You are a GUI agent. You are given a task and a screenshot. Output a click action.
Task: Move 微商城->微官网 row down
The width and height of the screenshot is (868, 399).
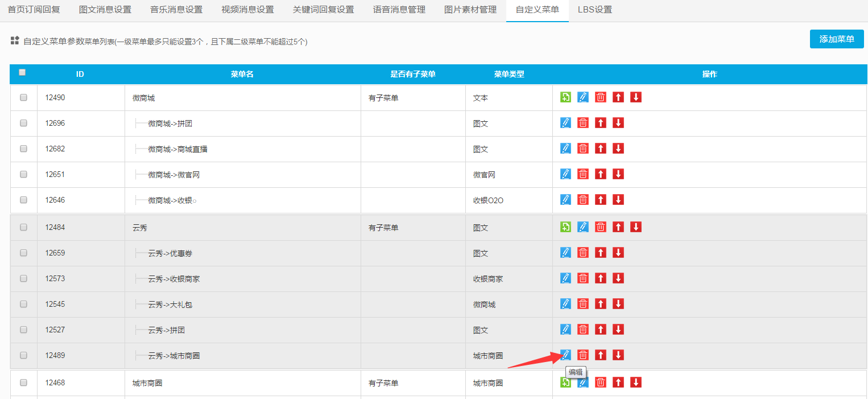(618, 174)
